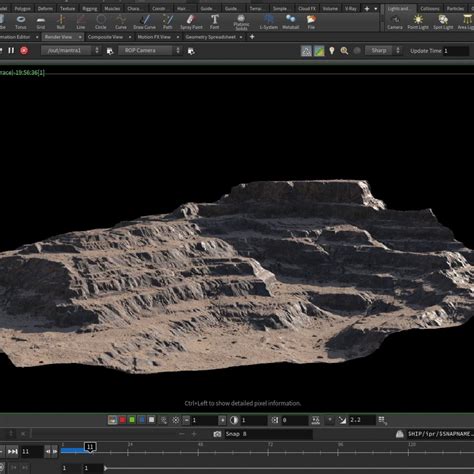Open the Composite View tab arrow menu
Screen dimensions: 474x474
click(x=130, y=37)
